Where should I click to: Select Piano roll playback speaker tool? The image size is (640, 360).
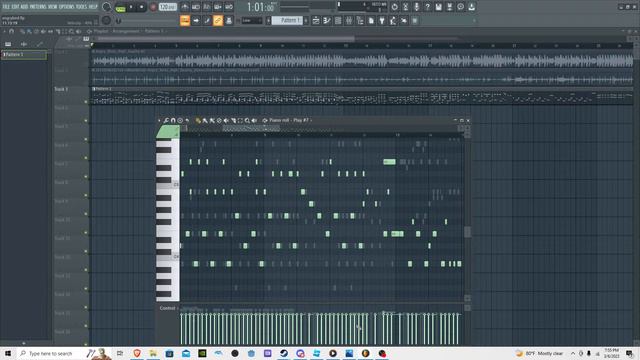pyautogui.click(x=254, y=120)
